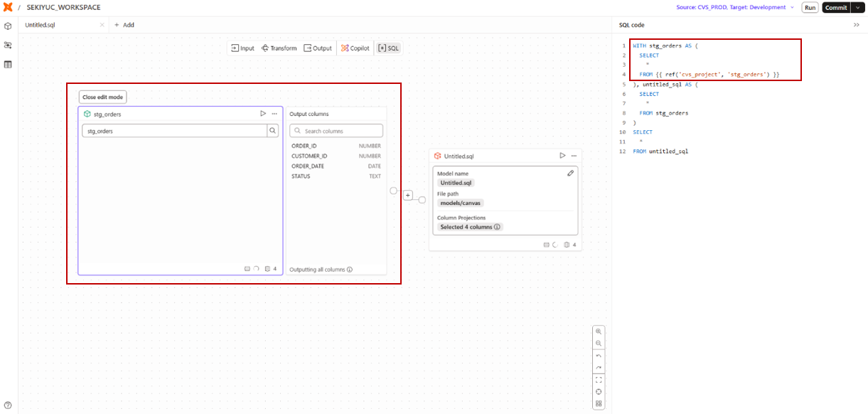Fit canvas to view
Screen dimensions: 868x414
[x=599, y=380]
